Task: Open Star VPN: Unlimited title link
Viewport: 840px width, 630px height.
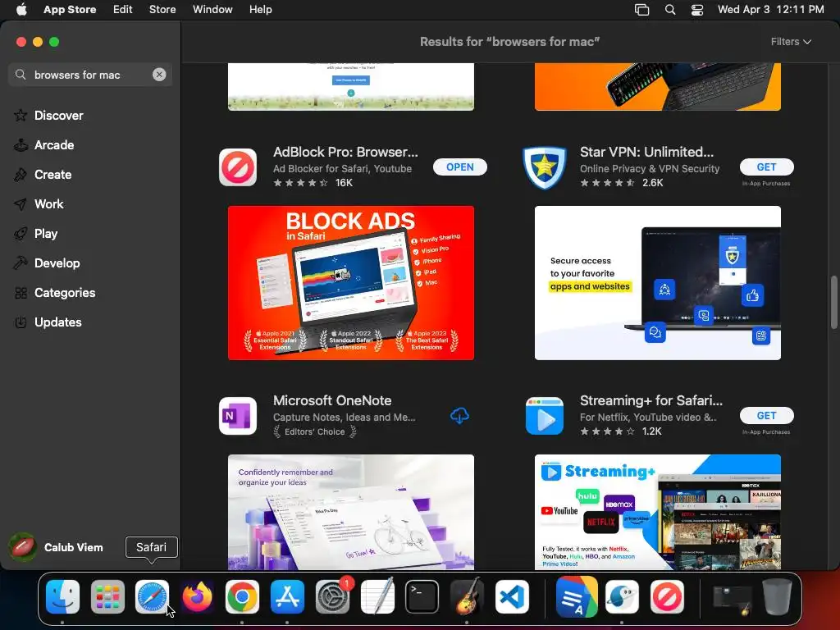Action: (646, 152)
